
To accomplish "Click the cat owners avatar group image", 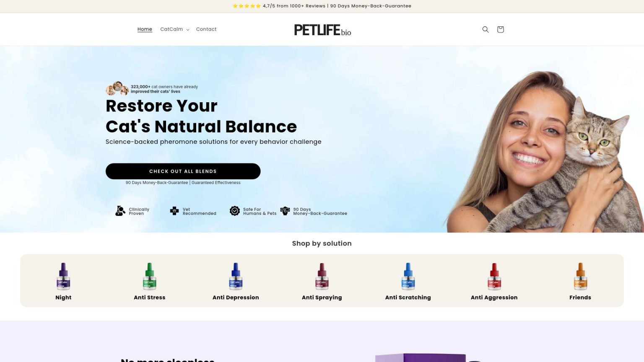I will point(117,88).
